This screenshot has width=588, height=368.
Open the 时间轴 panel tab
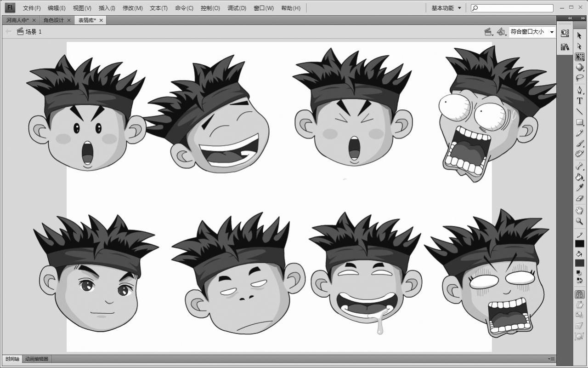[x=12, y=359]
